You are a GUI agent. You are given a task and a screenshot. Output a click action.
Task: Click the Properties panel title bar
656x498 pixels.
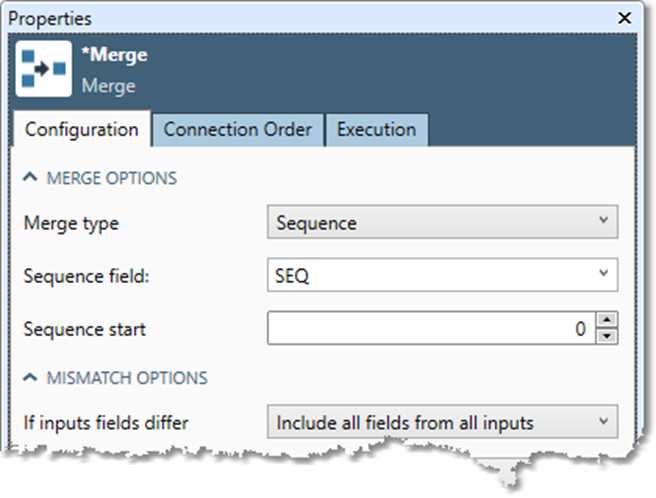point(300,18)
